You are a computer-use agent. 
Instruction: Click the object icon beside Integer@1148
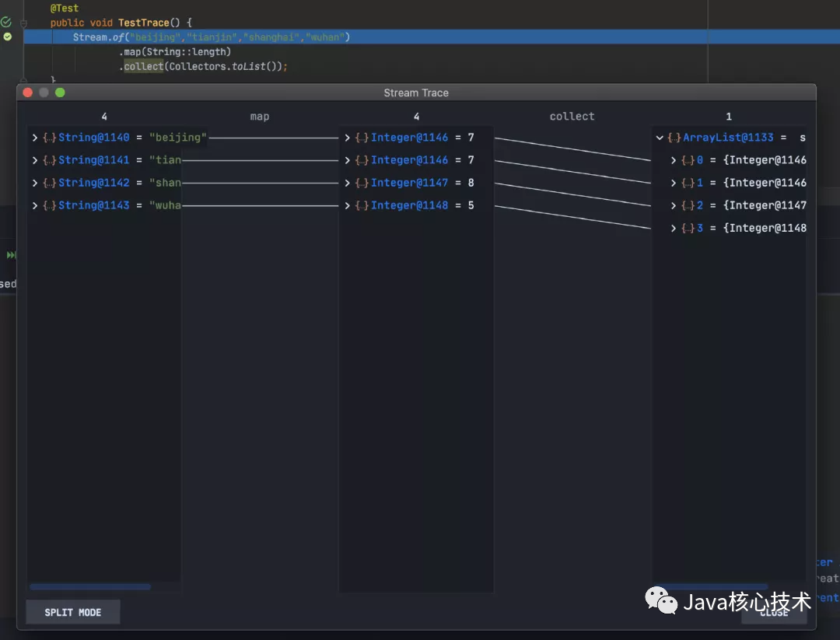click(362, 205)
